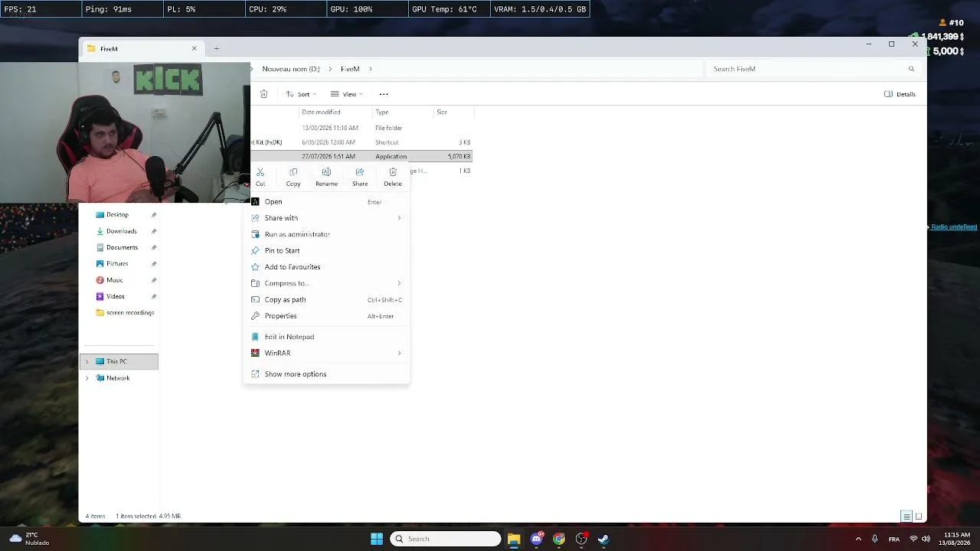Screen dimensions: 980x551
Task: Click the volume speaker tray icon
Action: pyautogui.click(x=926, y=539)
